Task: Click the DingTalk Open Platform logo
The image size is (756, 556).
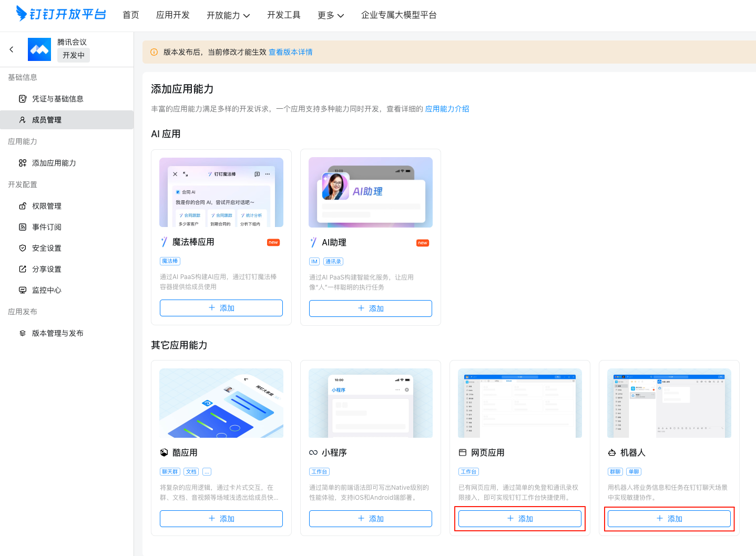Action: (61, 14)
